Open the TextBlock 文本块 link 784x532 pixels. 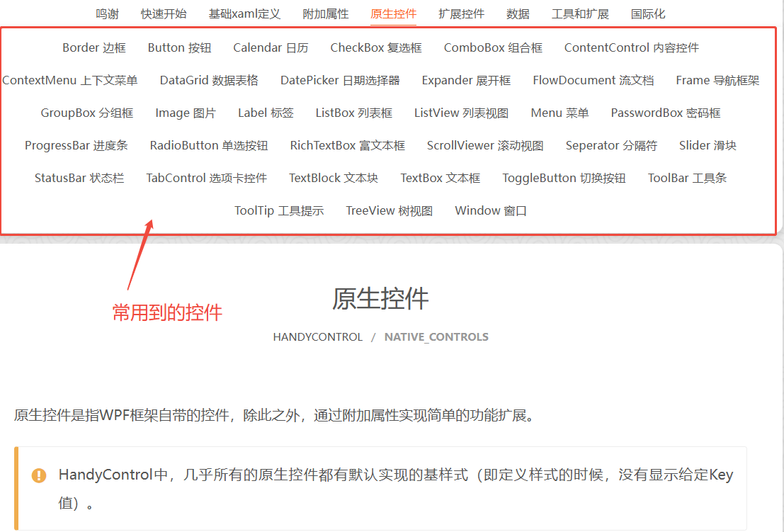(x=334, y=178)
